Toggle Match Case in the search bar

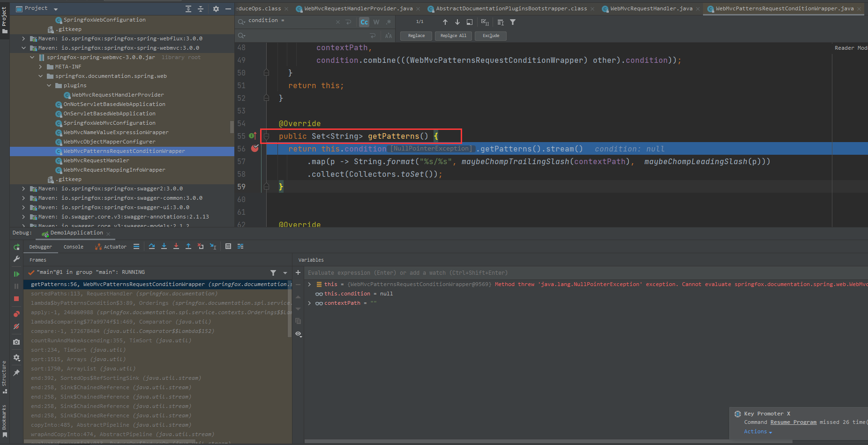pos(364,22)
